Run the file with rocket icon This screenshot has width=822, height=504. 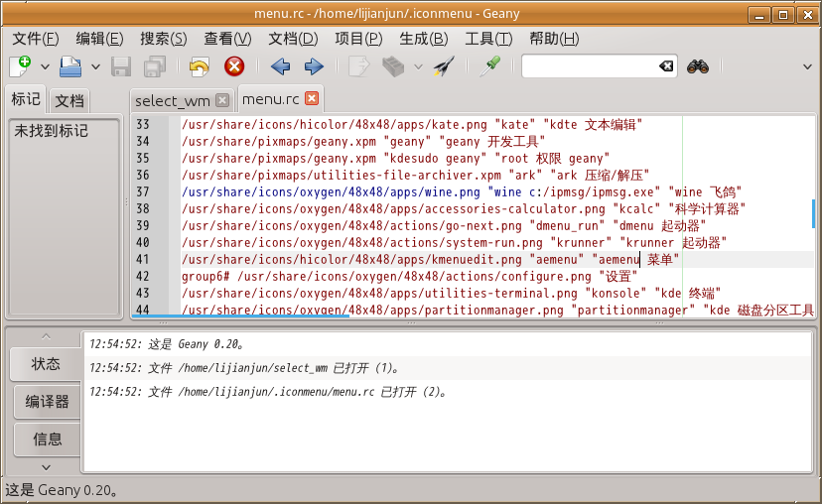tap(444, 66)
